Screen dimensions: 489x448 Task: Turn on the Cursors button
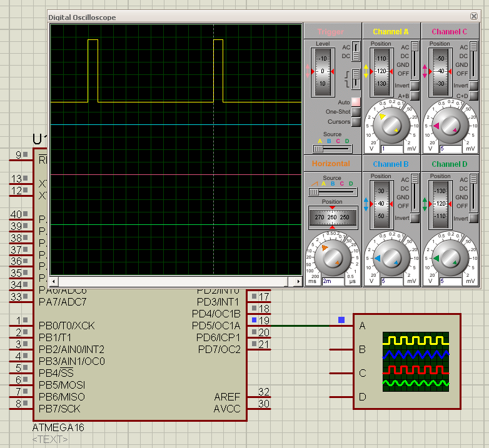click(356, 122)
